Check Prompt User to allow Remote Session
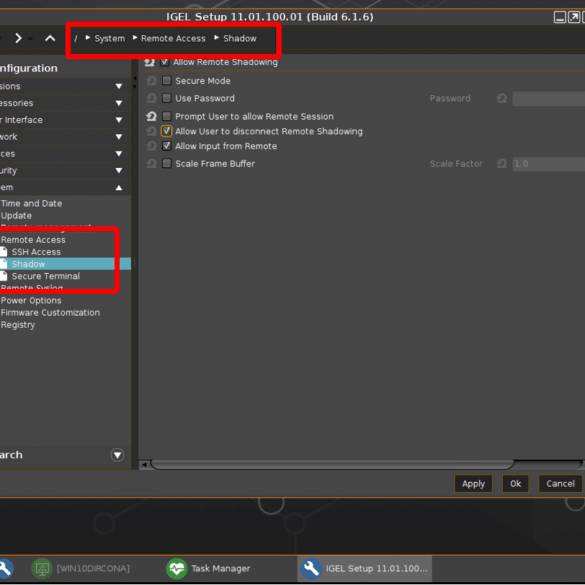The image size is (585, 585). pyautogui.click(x=167, y=116)
